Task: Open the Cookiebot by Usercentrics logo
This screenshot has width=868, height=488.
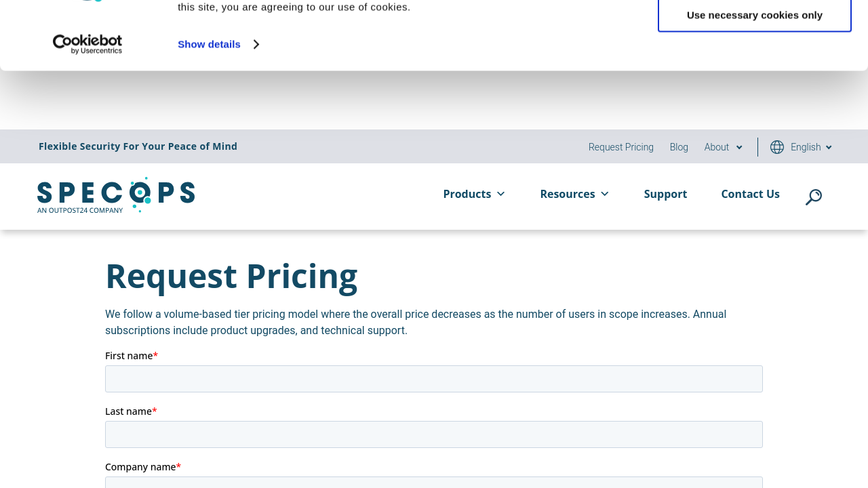Action: coord(87,44)
